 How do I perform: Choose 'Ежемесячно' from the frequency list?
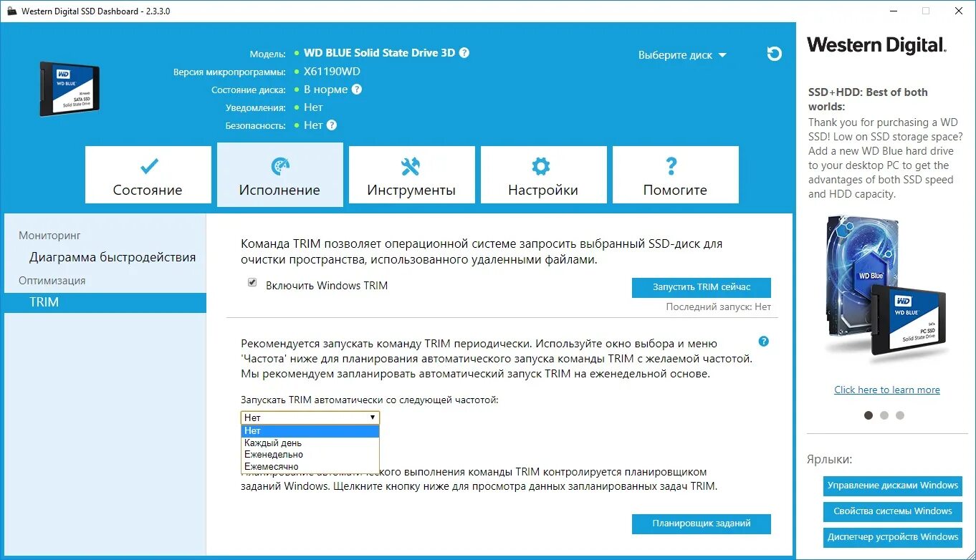click(310, 466)
